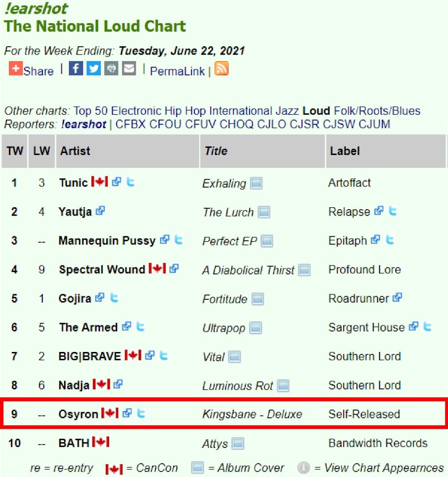Click the print icon
This screenshot has height=477, width=448.
[x=111, y=68]
